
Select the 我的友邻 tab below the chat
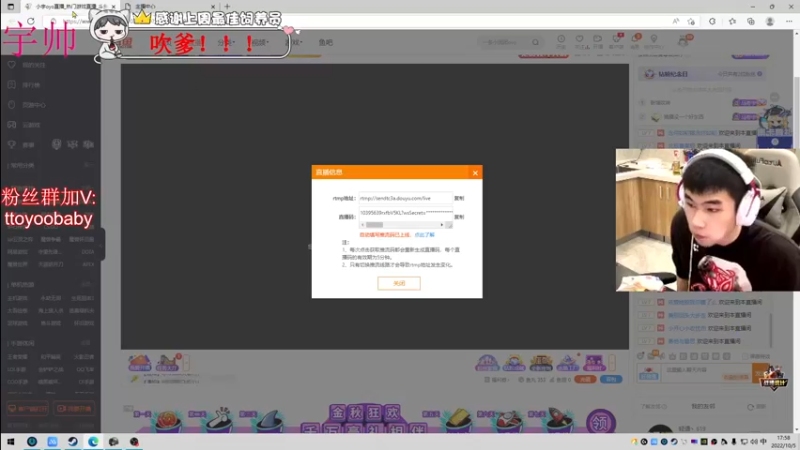pyautogui.click(x=703, y=407)
